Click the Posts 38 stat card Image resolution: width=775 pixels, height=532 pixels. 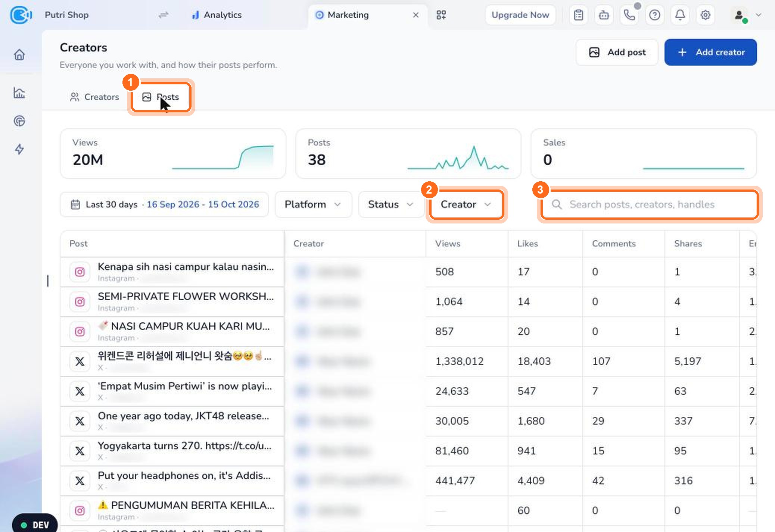[408, 154]
